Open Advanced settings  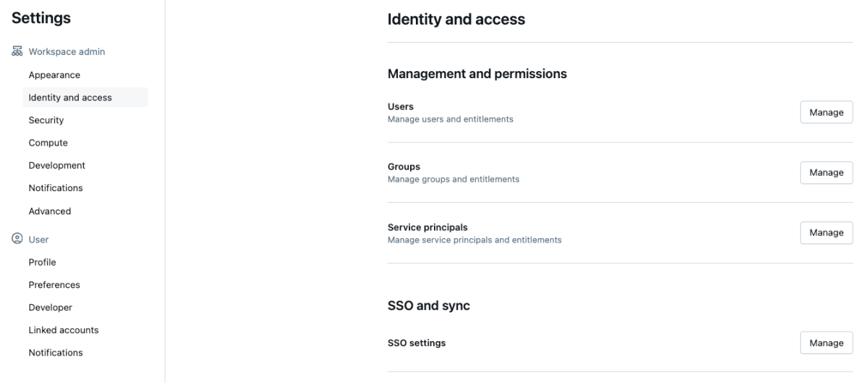coord(50,211)
